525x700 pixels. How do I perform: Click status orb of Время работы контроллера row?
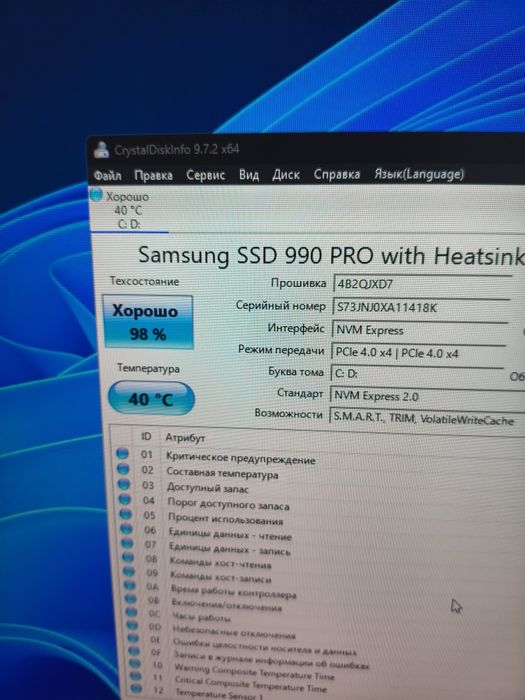point(129,585)
